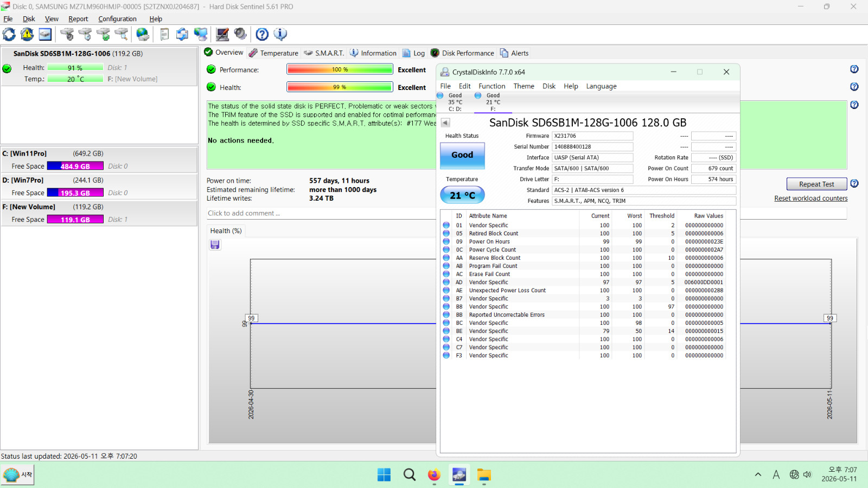Open the taskbar Search icon
This screenshot has height=488, width=868.
410,475
